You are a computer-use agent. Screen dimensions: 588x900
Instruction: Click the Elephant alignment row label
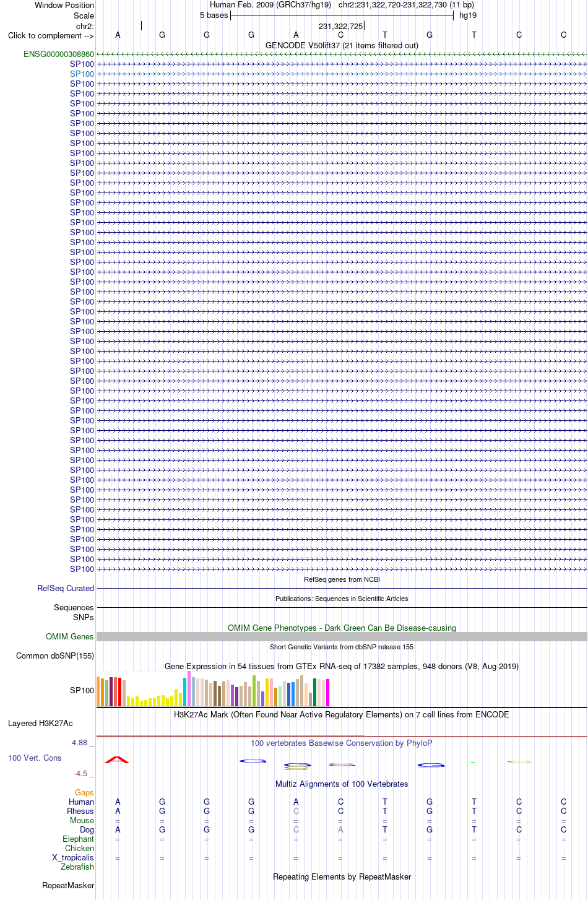pos(79,839)
